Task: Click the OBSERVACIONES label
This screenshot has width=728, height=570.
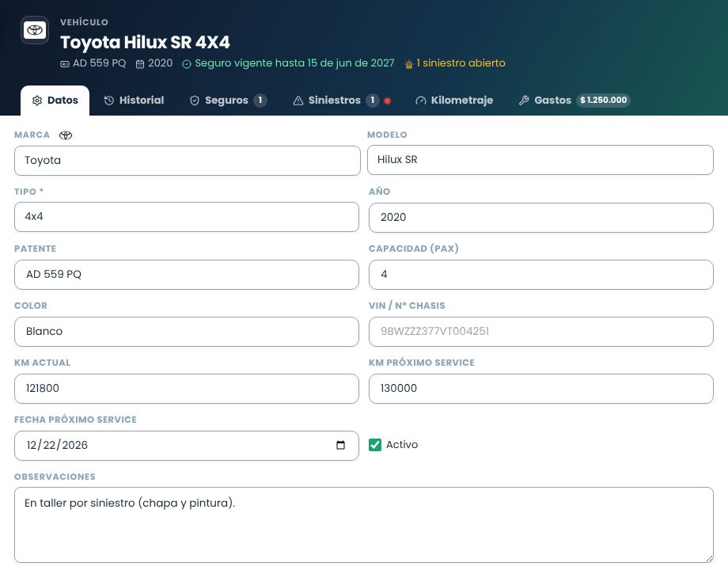Action: (55, 477)
